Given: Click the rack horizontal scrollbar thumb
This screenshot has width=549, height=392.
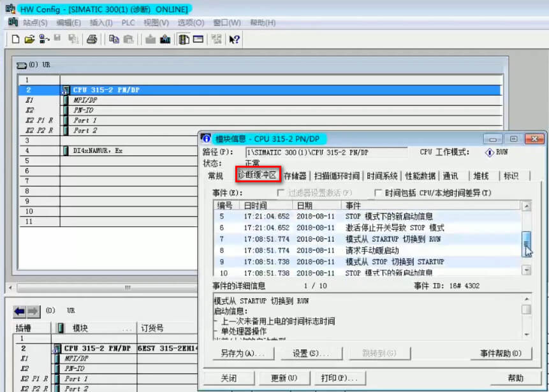Looking at the screenshot, I should pyautogui.click(x=127, y=287).
